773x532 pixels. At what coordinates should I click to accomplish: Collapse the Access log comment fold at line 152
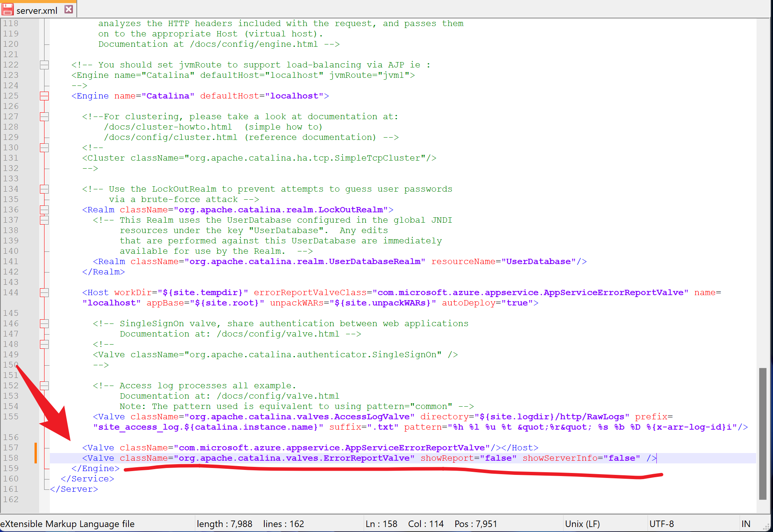click(x=45, y=386)
